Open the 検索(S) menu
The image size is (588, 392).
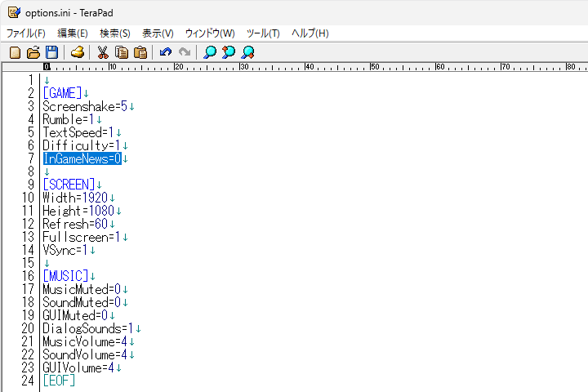[115, 33]
